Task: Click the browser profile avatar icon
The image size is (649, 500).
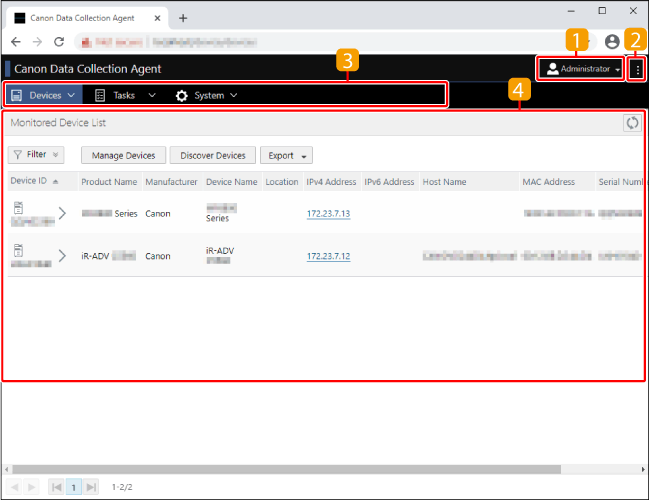Action: (x=612, y=42)
